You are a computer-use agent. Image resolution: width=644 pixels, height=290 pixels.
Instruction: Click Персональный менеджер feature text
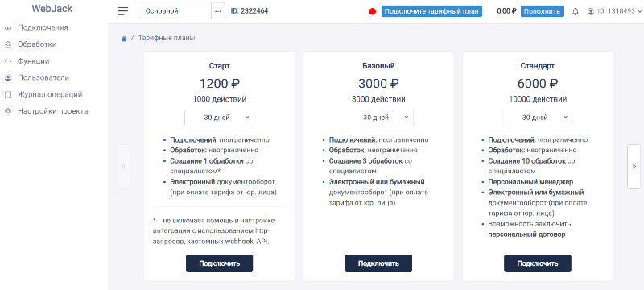530,182
